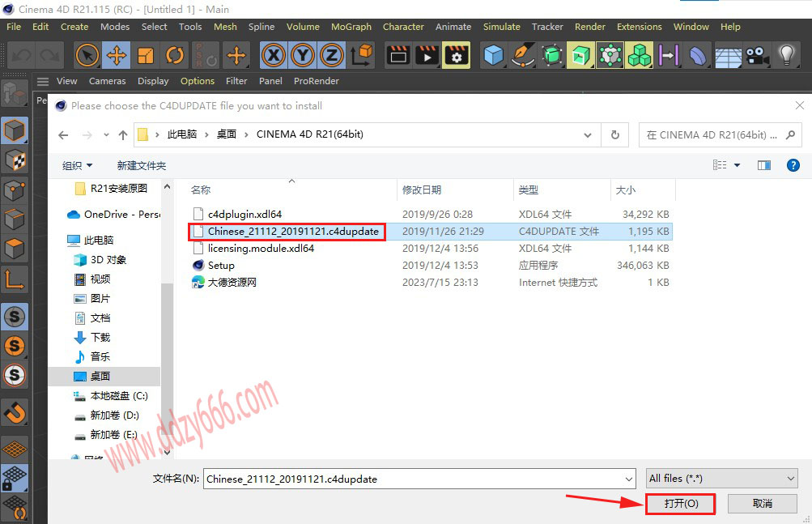Open the viewport Options menu

[x=198, y=81]
